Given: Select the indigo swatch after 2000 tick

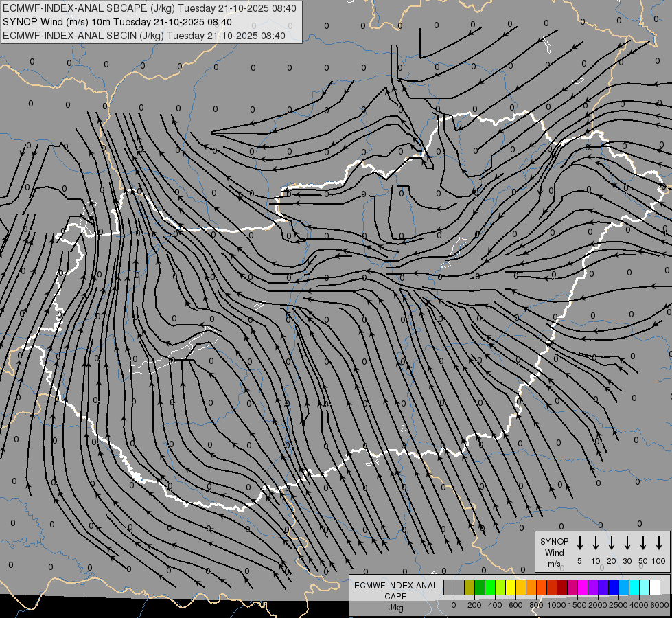Looking at the screenshot, I should pyautogui.click(x=604, y=587).
